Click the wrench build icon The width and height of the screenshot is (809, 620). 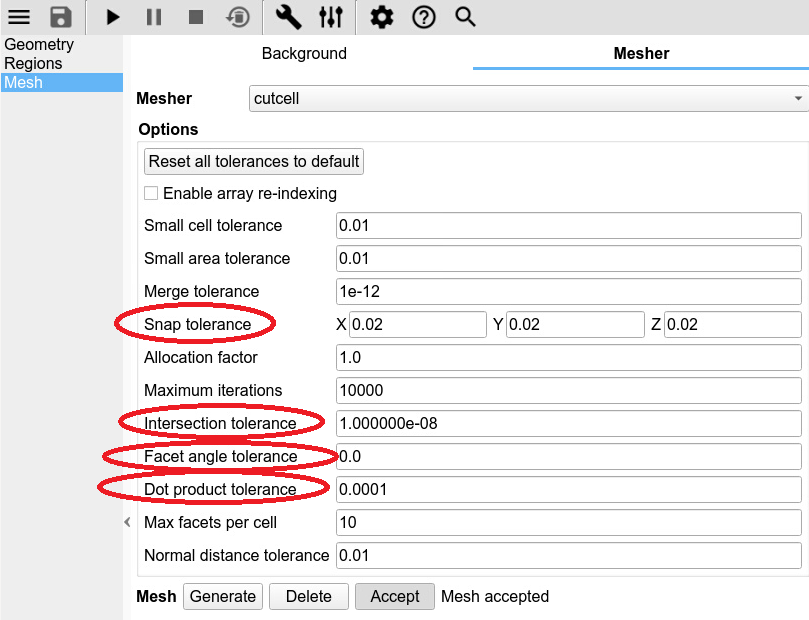point(288,17)
